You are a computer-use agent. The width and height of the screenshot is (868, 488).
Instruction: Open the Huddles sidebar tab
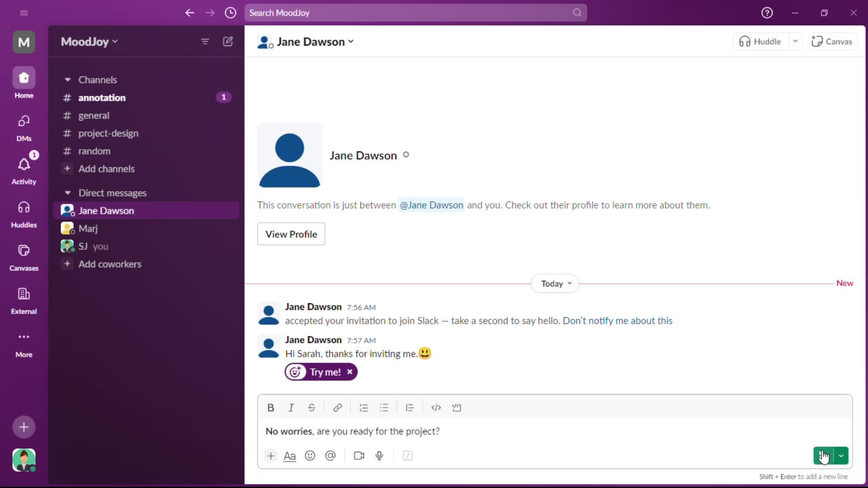pos(24,214)
